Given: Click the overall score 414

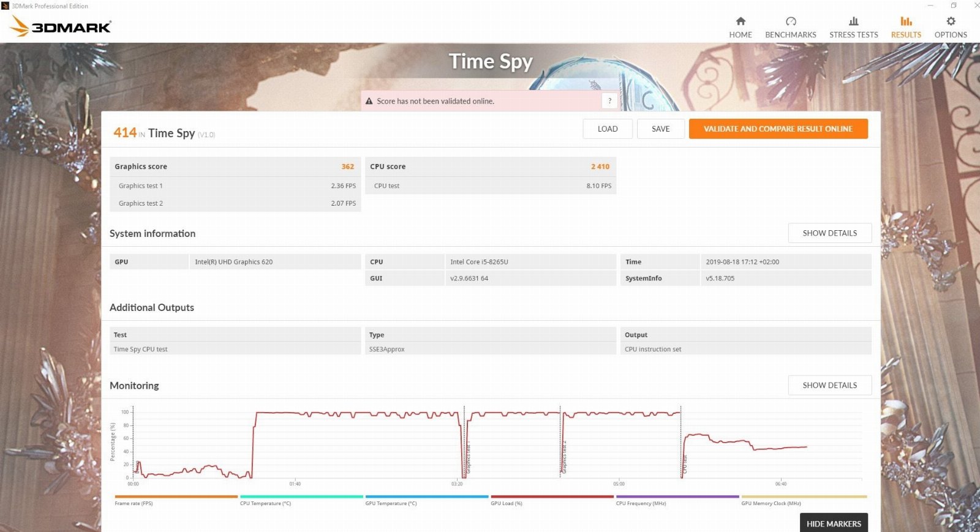Looking at the screenshot, I should 125,132.
